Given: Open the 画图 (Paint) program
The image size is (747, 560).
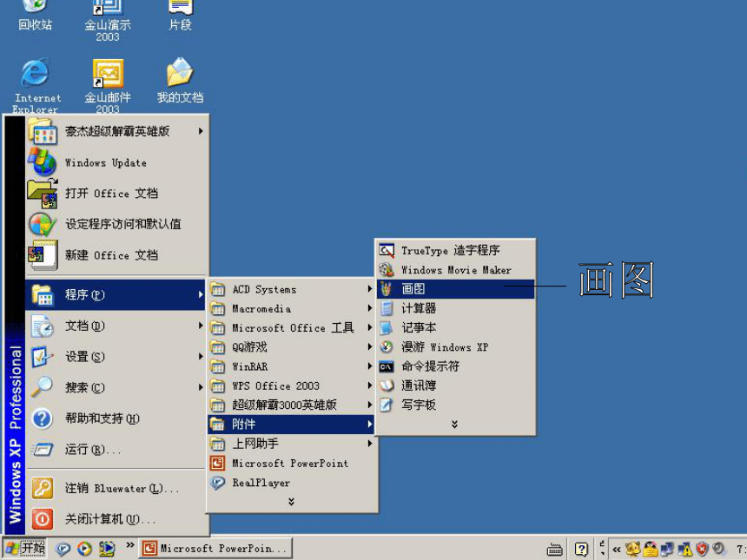Looking at the screenshot, I should (455, 289).
